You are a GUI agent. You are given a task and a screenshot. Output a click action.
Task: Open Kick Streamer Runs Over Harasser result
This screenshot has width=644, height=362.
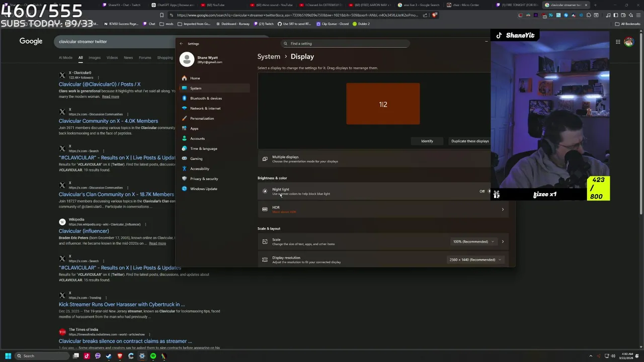(122, 305)
